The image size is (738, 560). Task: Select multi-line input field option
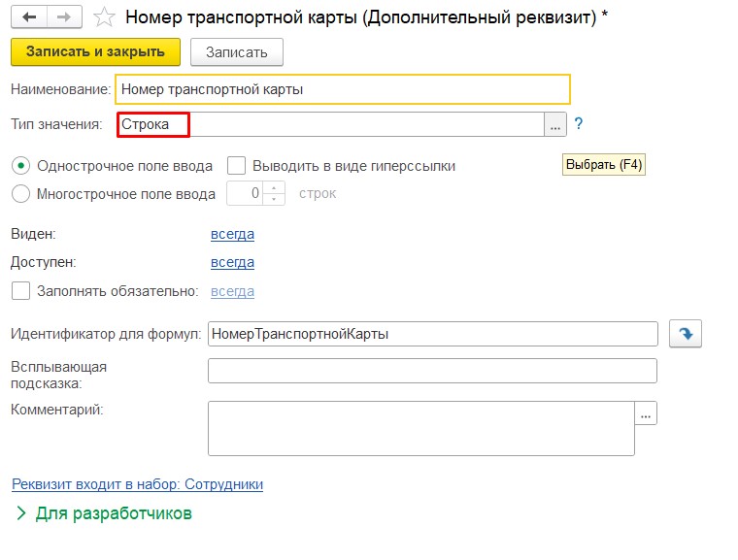click(x=21, y=193)
